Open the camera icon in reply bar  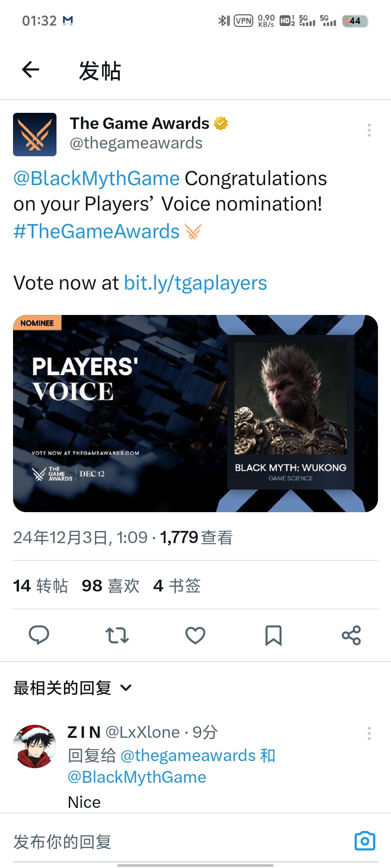pyautogui.click(x=365, y=841)
